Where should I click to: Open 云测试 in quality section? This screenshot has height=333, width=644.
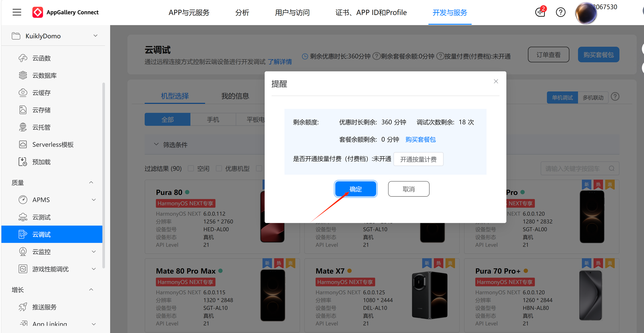[x=41, y=217]
